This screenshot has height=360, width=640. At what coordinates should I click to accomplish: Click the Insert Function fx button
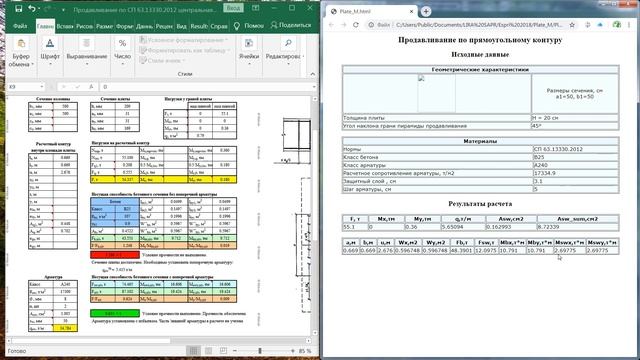click(91, 87)
